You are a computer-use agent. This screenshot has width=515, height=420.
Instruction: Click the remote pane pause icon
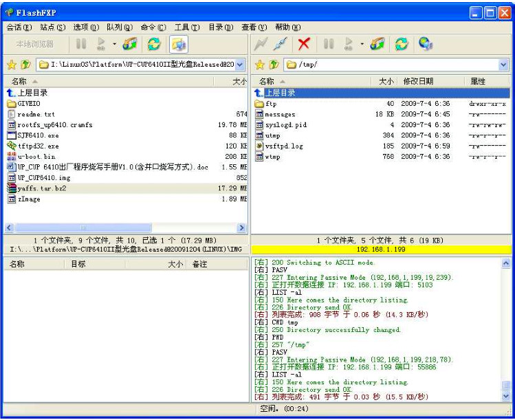[x=329, y=44]
